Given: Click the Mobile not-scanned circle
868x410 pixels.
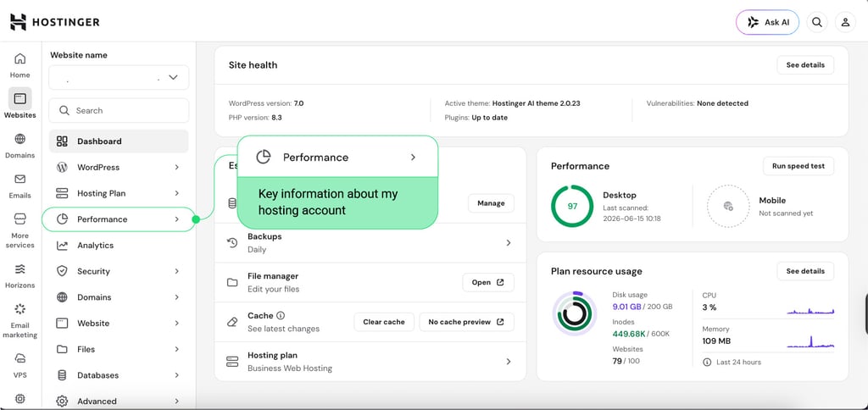Looking at the screenshot, I should point(728,207).
